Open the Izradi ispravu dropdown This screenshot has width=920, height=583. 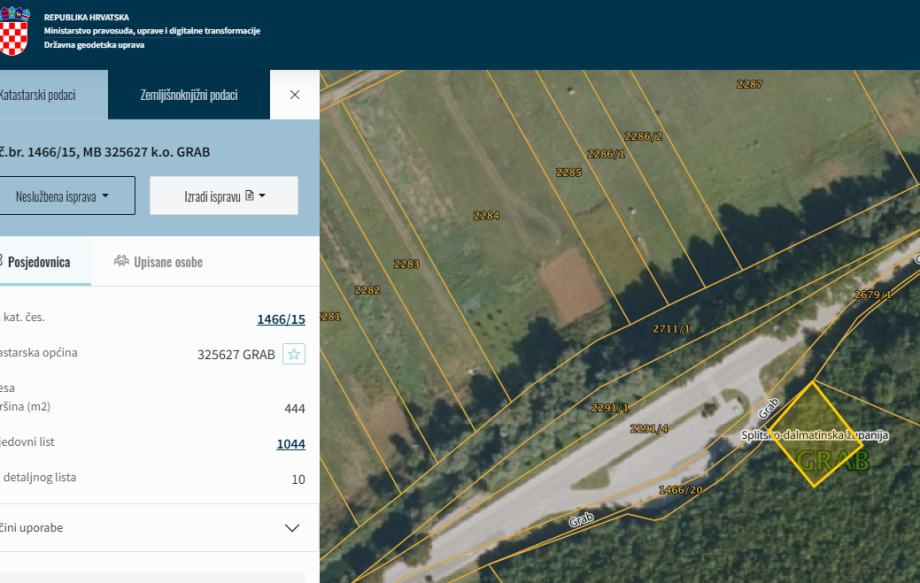[224, 196]
